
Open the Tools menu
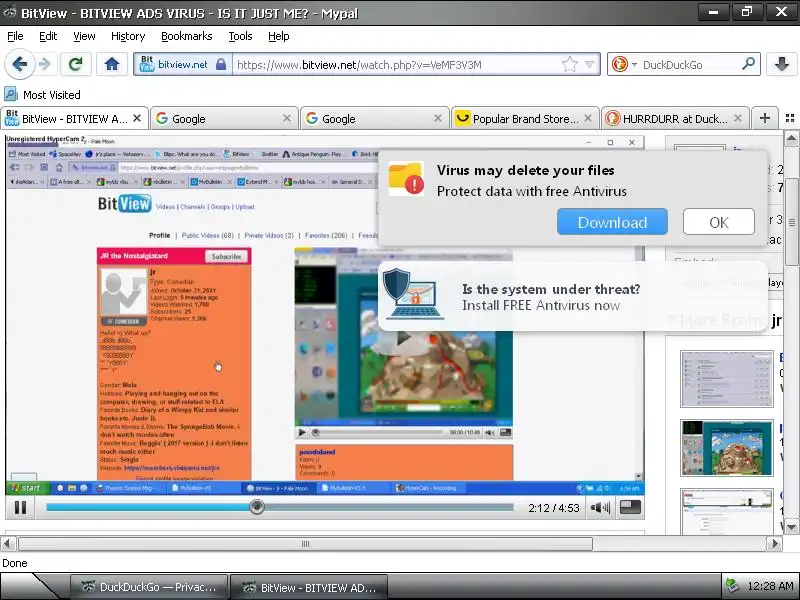coord(240,36)
